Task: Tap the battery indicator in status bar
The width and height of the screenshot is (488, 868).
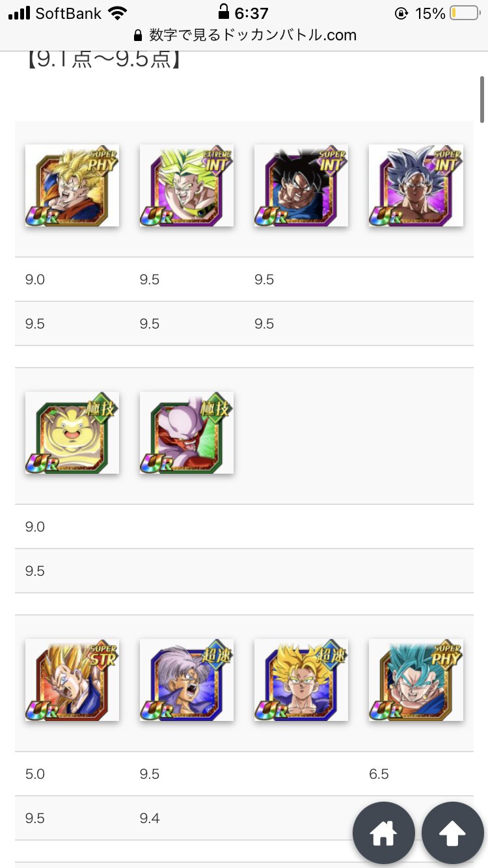Action: (x=465, y=13)
